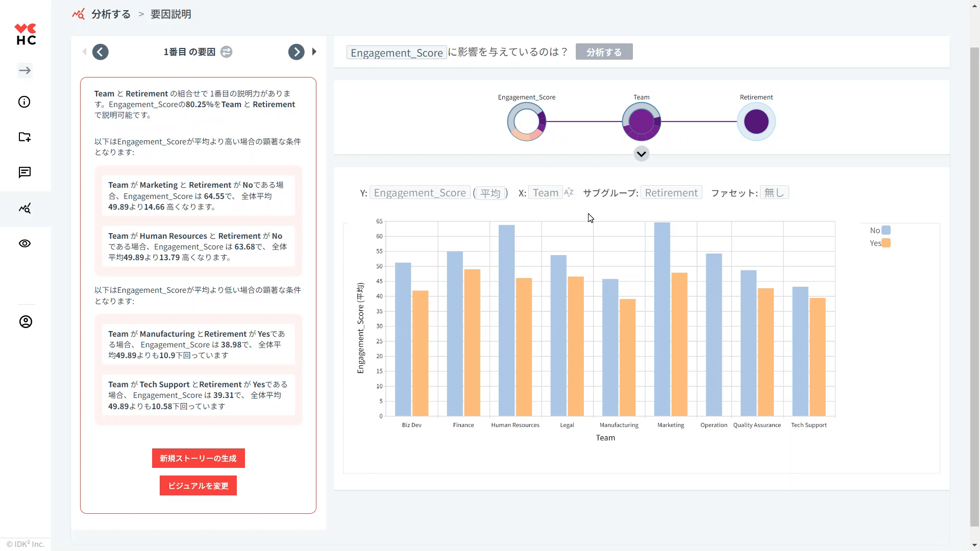The height and width of the screenshot is (551, 980).
Task: Open the 平均 aggregation dropdown
Action: [x=490, y=193]
